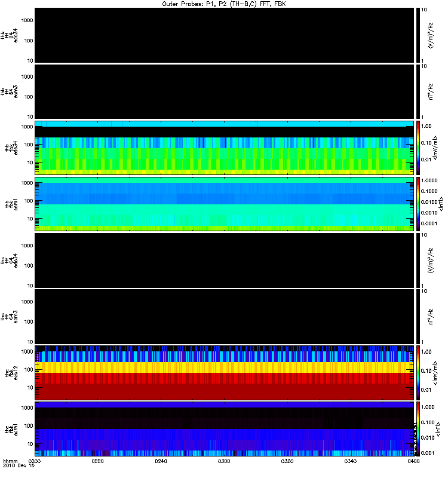This screenshot has width=448, height=478.
Task: Click the "nT²/Hz" unit label of thb fff scm3
Action: (x=430, y=92)
